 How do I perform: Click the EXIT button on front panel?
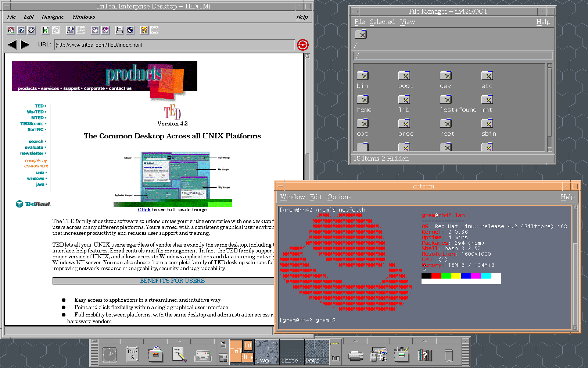tap(336, 358)
